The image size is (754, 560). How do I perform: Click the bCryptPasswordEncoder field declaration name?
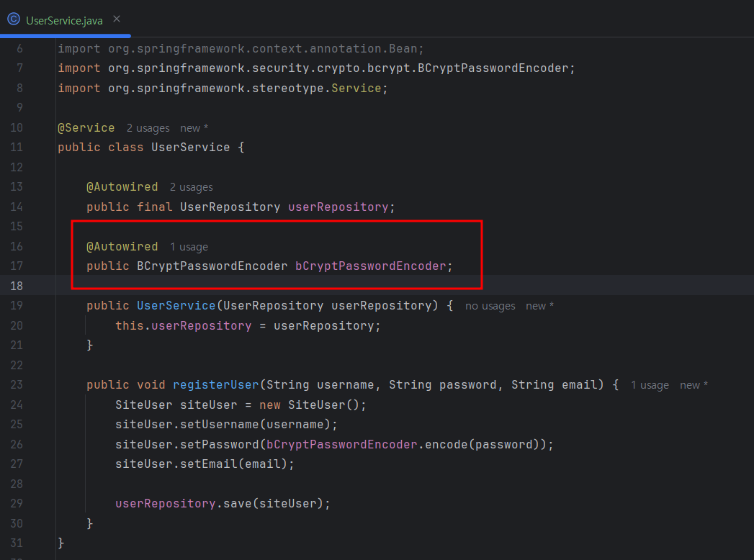(x=371, y=266)
